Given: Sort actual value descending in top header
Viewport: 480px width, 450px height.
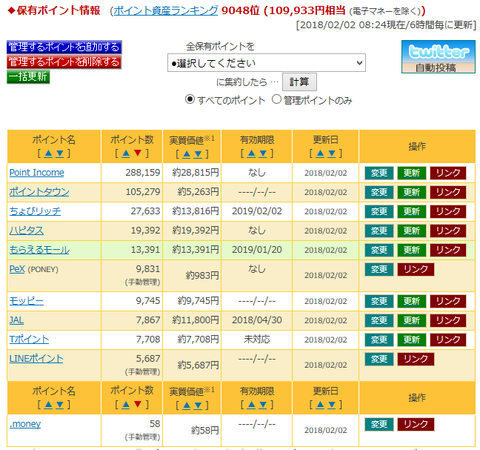Looking at the screenshot, I should [198, 154].
